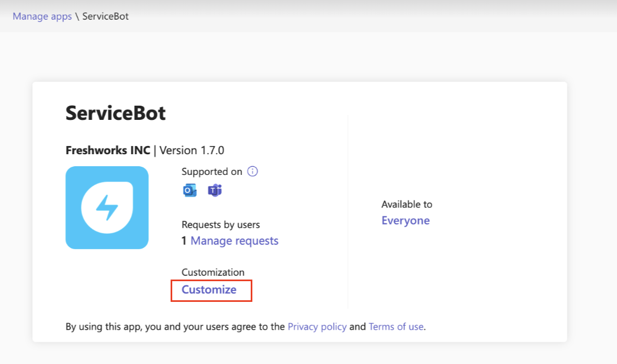
Task: Click the Outlook supported-on icon
Action: [190, 191]
